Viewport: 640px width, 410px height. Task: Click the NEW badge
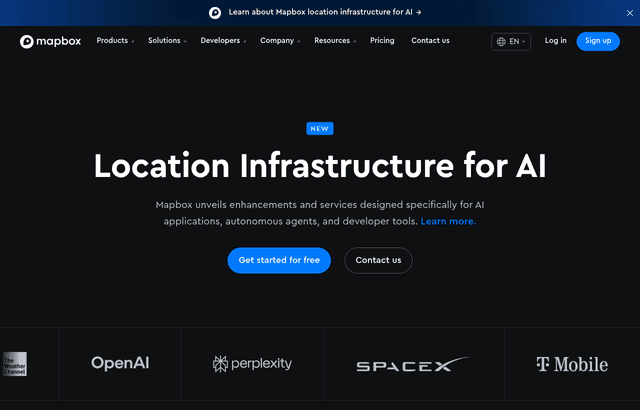pyautogui.click(x=320, y=129)
